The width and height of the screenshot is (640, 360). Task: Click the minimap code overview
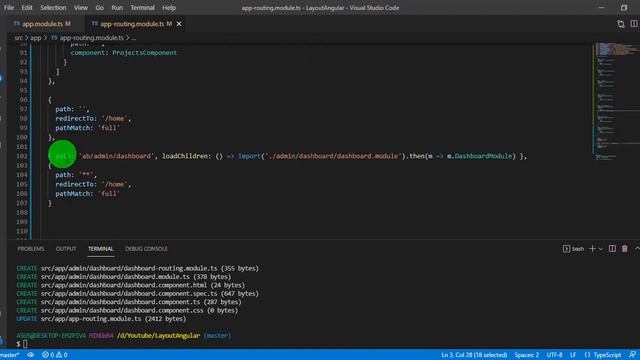point(616,102)
